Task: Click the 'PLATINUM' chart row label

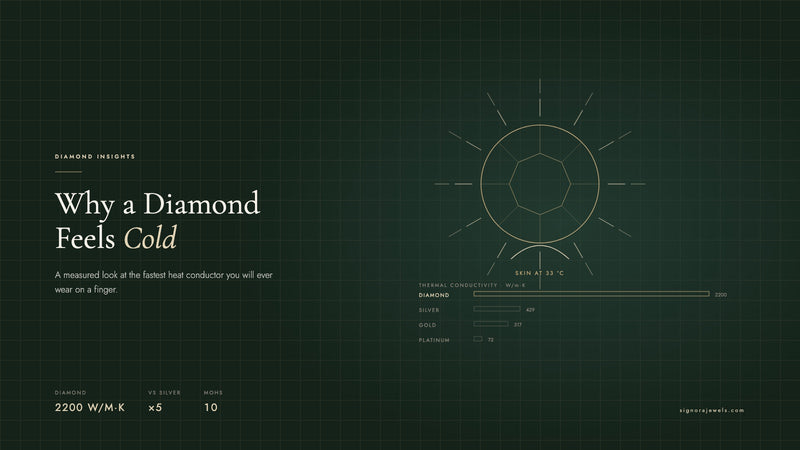Action: point(434,340)
